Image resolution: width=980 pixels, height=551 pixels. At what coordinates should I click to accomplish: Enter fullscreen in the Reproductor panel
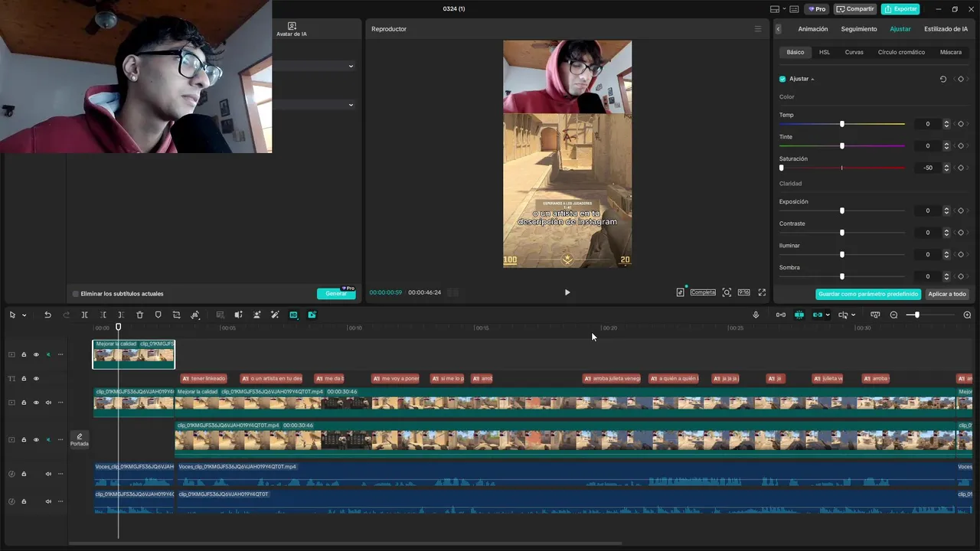point(762,292)
